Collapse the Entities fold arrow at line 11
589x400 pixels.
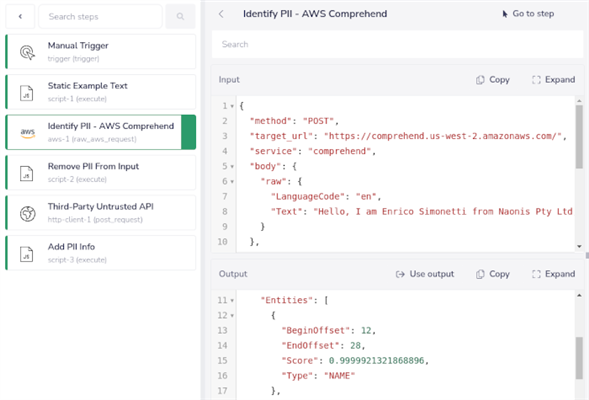[232, 300]
